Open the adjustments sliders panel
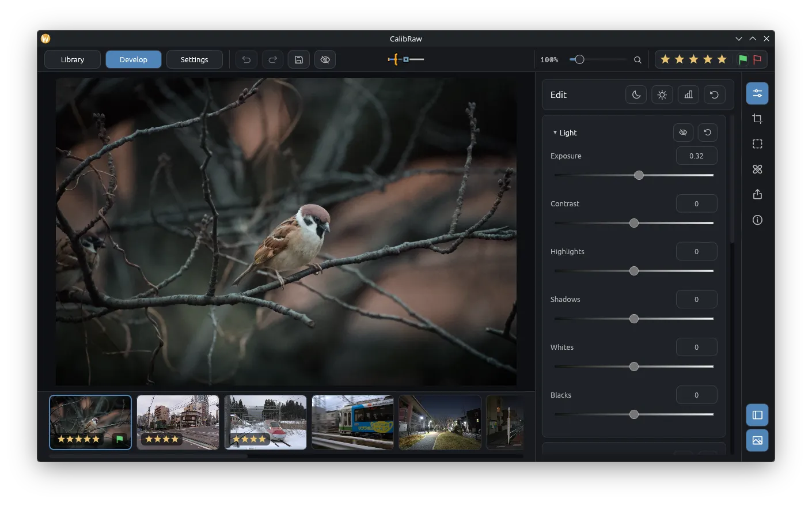 tap(757, 93)
